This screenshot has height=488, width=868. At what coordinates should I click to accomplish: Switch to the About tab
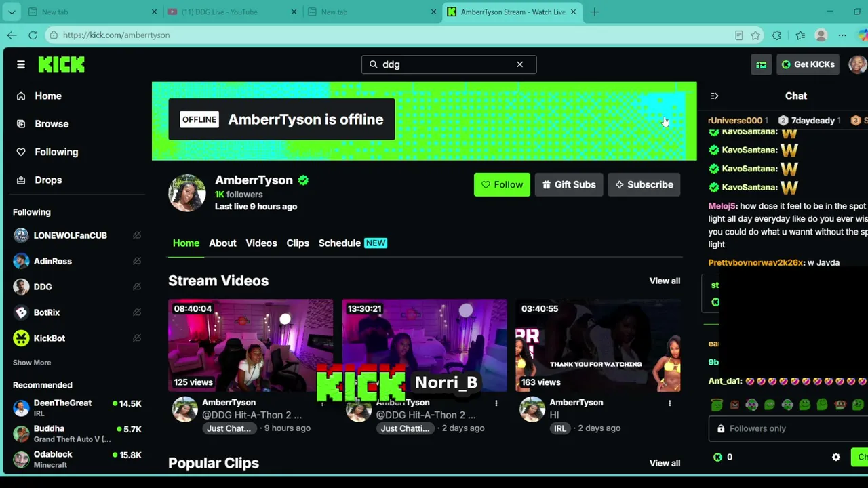[222, 243]
